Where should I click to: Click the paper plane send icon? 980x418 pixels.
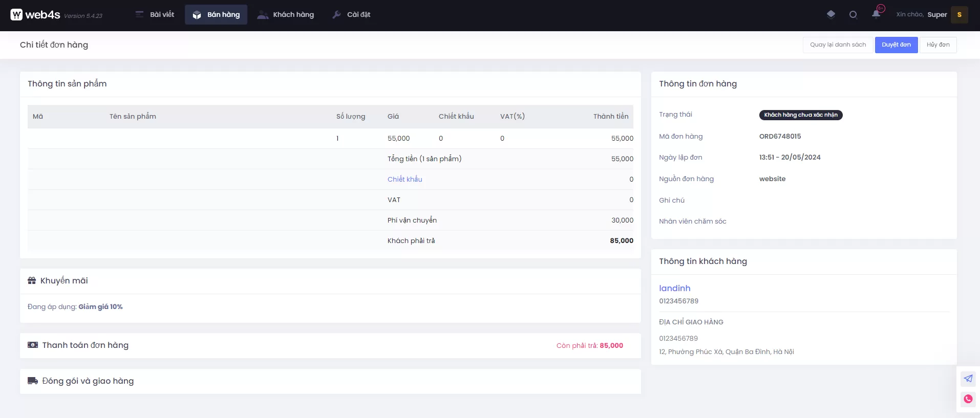[x=968, y=379]
